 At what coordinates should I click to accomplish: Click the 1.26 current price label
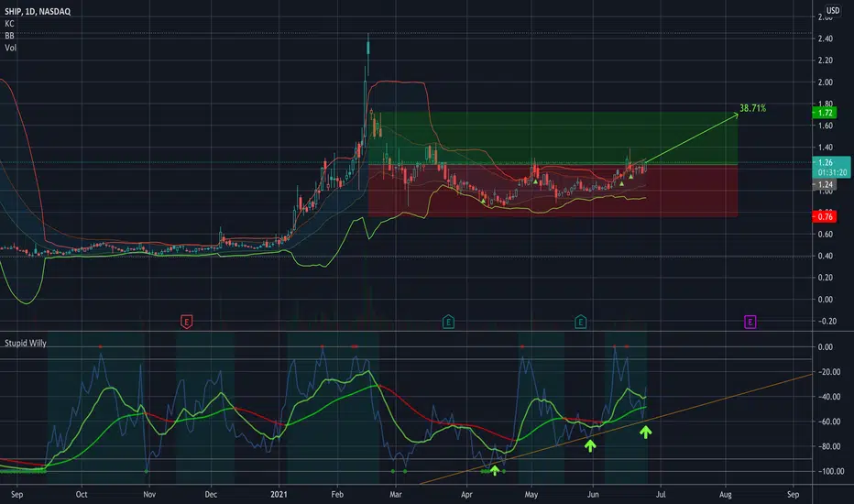pos(825,162)
